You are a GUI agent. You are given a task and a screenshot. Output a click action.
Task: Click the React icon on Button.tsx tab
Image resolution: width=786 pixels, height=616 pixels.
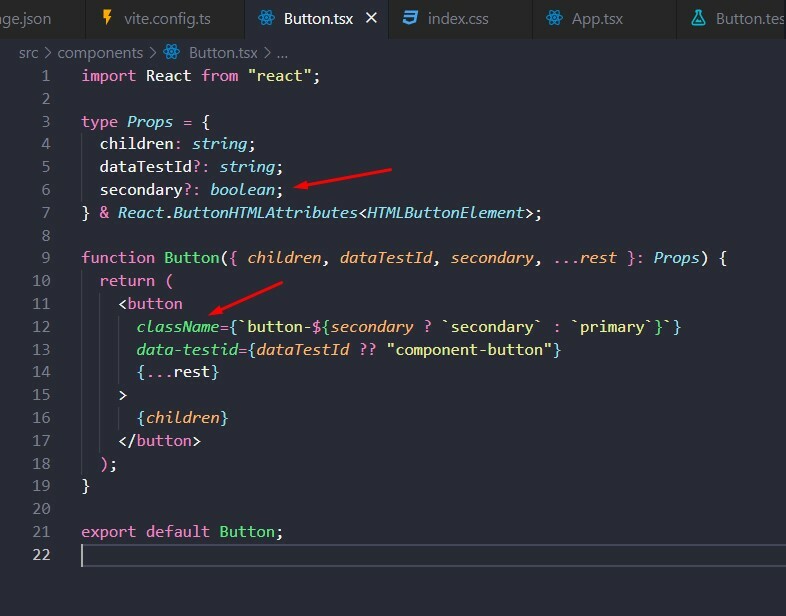point(265,18)
